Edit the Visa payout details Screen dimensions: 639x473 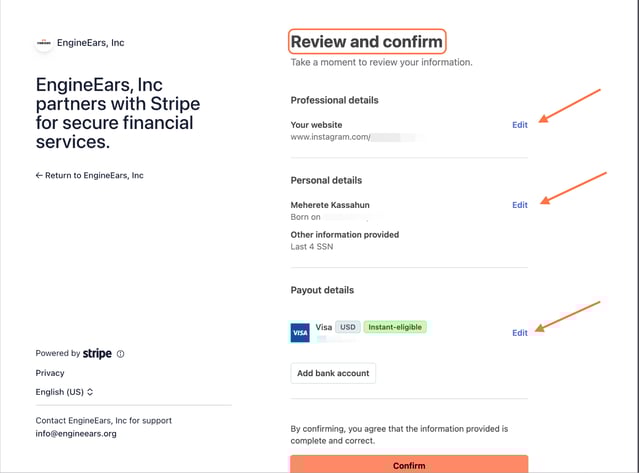pyautogui.click(x=520, y=333)
